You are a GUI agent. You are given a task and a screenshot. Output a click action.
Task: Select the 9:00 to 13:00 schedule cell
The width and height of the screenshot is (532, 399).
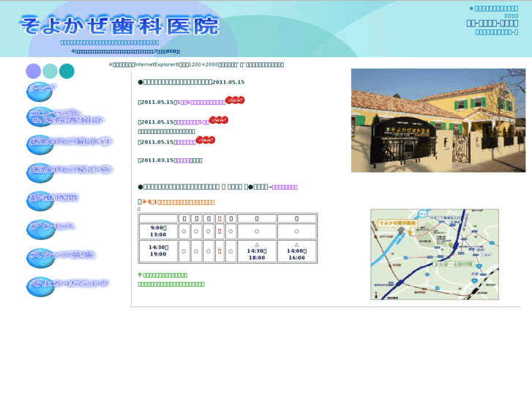pos(158,231)
